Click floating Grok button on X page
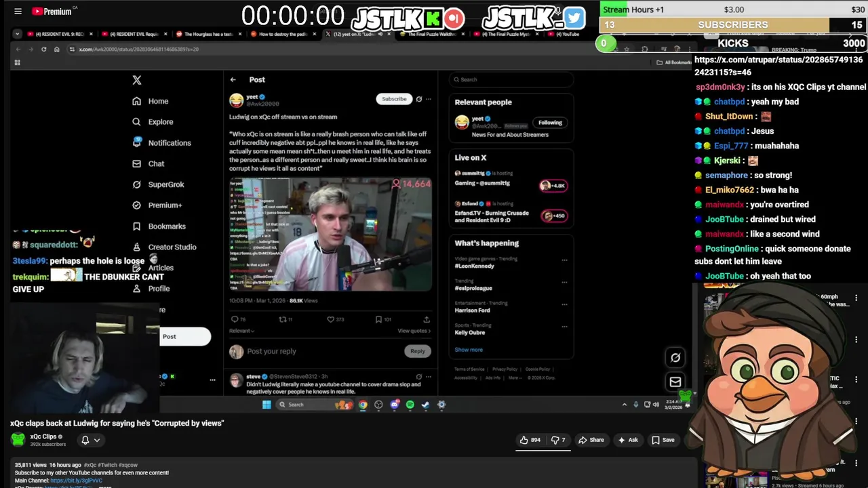This screenshot has height=488, width=868. pos(675,357)
